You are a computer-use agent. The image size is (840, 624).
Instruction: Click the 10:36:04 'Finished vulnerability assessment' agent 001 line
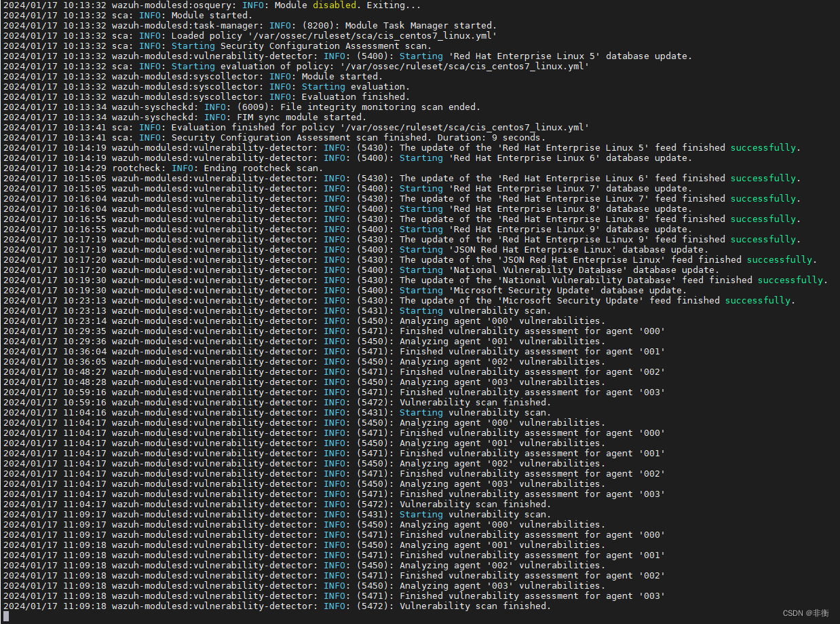click(x=334, y=352)
